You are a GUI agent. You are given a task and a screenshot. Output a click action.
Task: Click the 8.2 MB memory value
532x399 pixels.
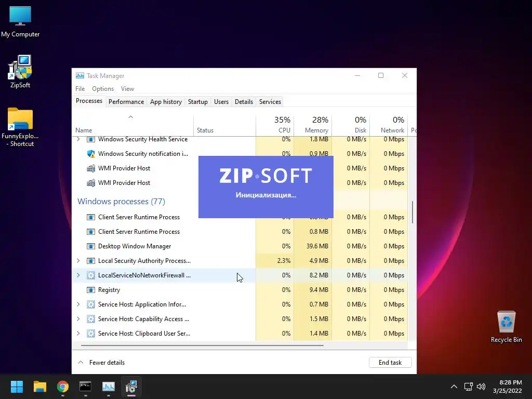click(318, 275)
